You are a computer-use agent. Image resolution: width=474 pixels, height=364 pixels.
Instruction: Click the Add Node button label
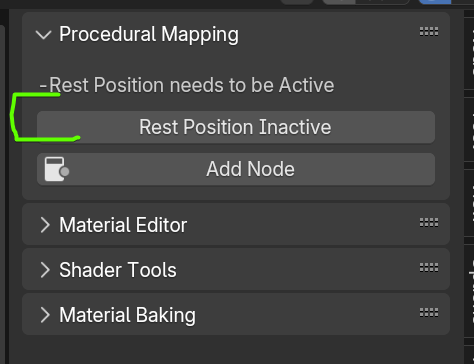coord(250,169)
